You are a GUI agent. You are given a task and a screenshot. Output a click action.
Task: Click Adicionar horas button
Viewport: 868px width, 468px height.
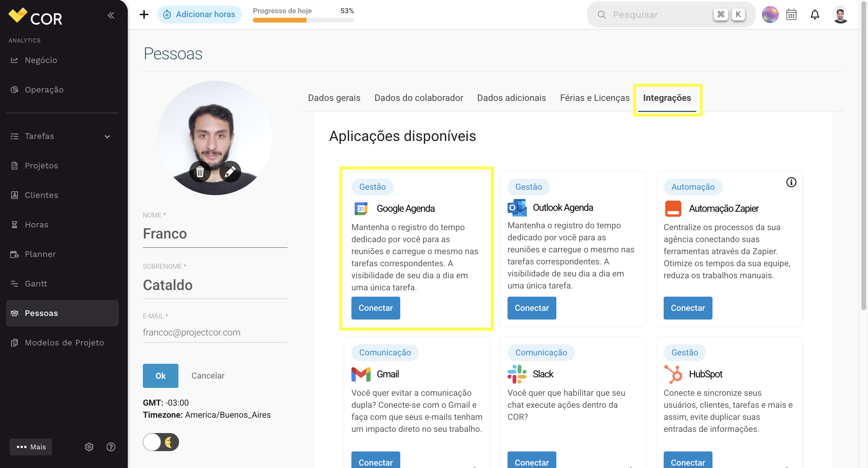tap(200, 14)
